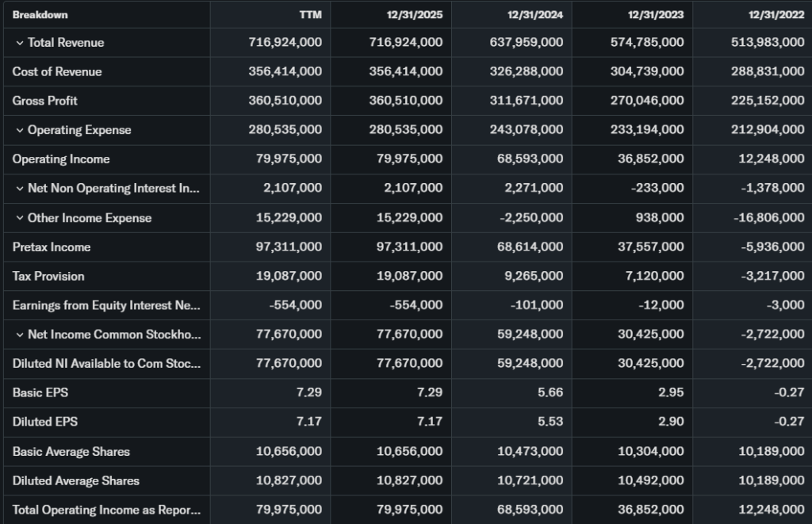Click the 12/31/2023 column header
The image size is (812, 524).
pos(657,14)
